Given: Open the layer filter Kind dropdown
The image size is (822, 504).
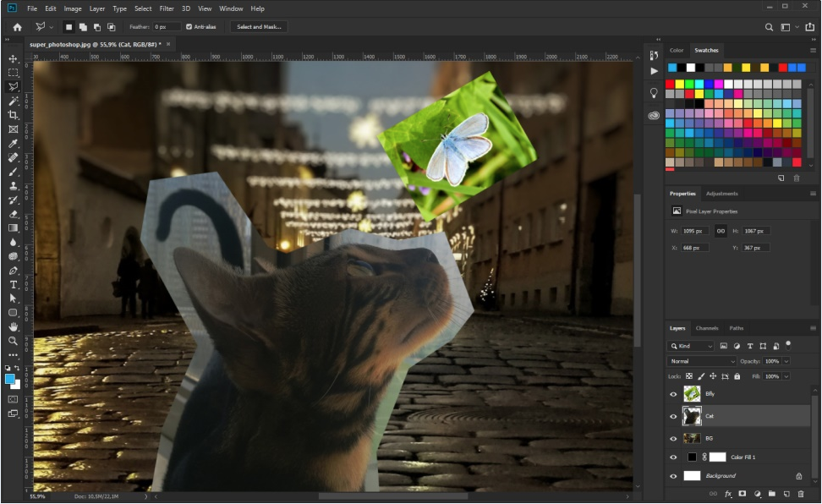Looking at the screenshot, I should [690, 347].
